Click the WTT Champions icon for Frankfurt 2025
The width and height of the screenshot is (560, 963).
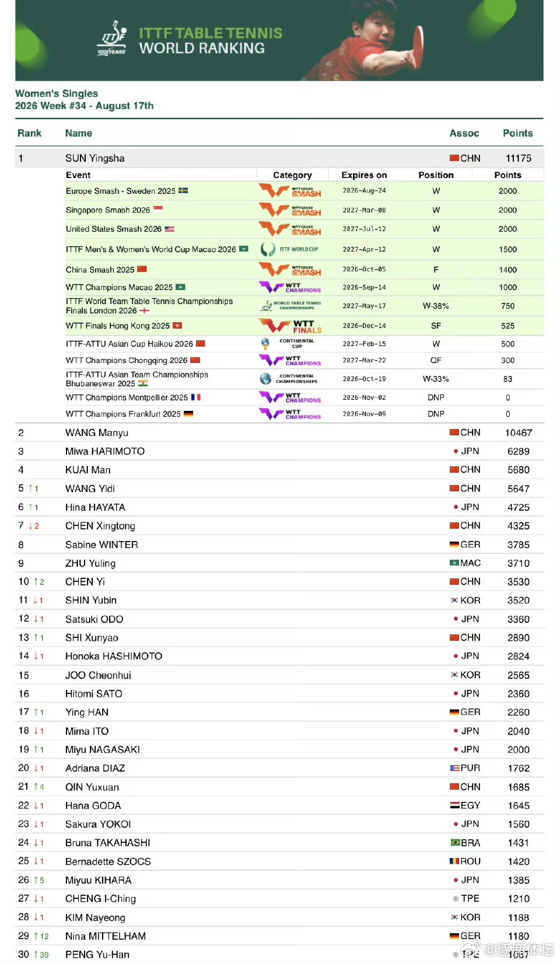(290, 414)
